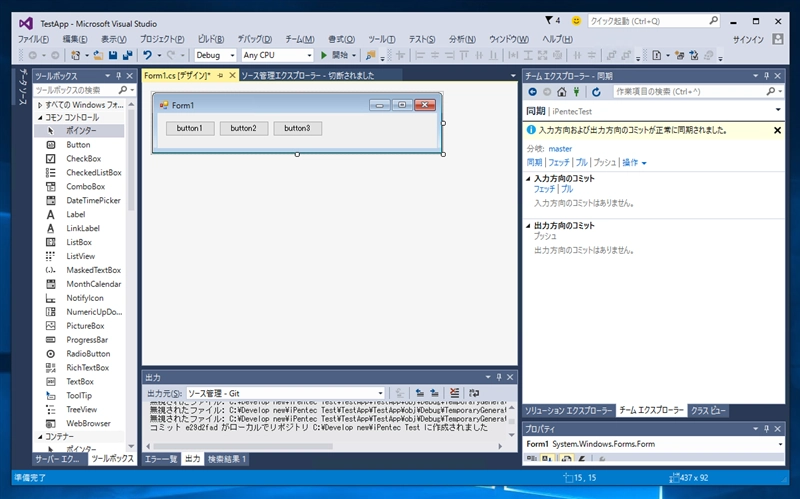Select the WebBrowser control in Toolbox
Viewport: 800px width, 499px height.
pos(88,423)
